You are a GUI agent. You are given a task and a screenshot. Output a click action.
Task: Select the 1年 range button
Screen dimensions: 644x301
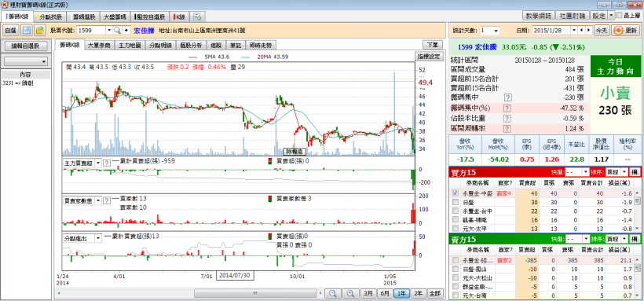coord(401,293)
